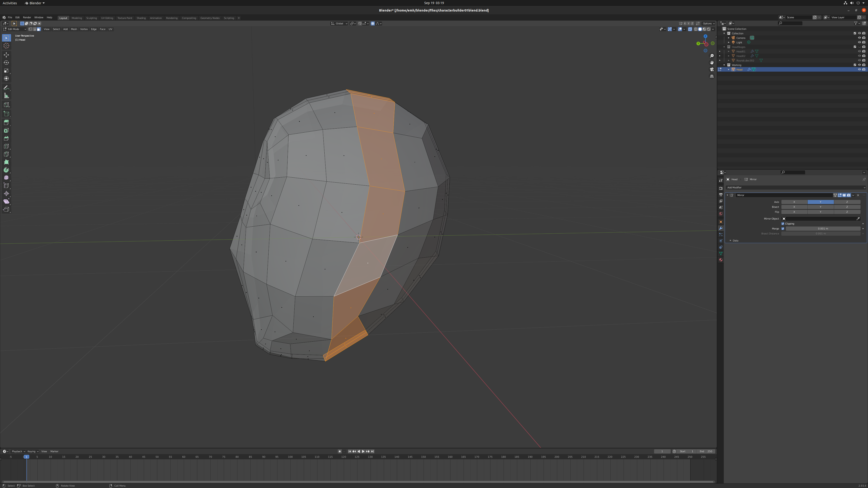This screenshot has width=868, height=488.
Task: Toggle the Clipping checkbox
Action: pos(783,224)
